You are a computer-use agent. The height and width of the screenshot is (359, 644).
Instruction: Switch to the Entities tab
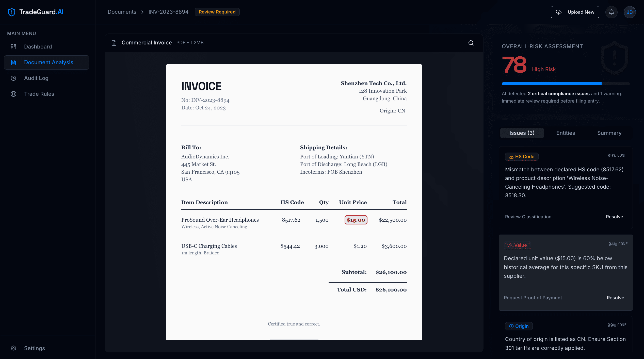coord(566,133)
